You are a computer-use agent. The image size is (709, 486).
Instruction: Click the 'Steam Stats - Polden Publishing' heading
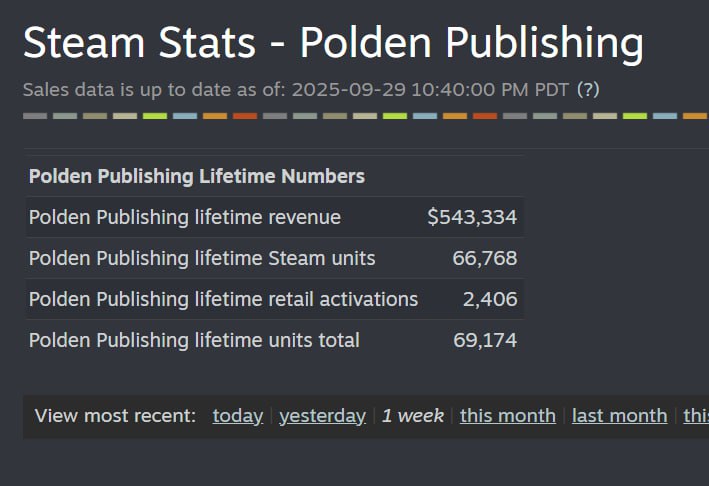(333, 43)
